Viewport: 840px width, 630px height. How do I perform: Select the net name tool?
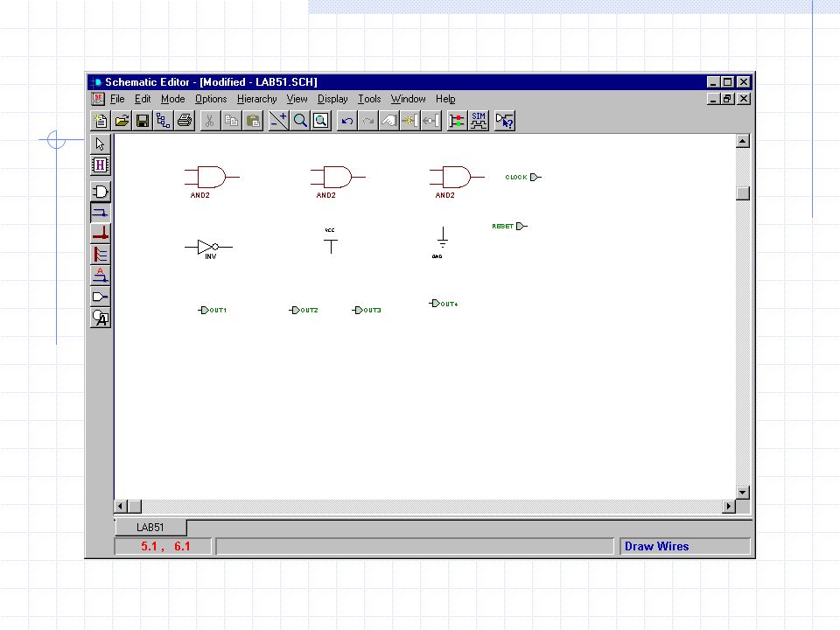tap(100, 276)
